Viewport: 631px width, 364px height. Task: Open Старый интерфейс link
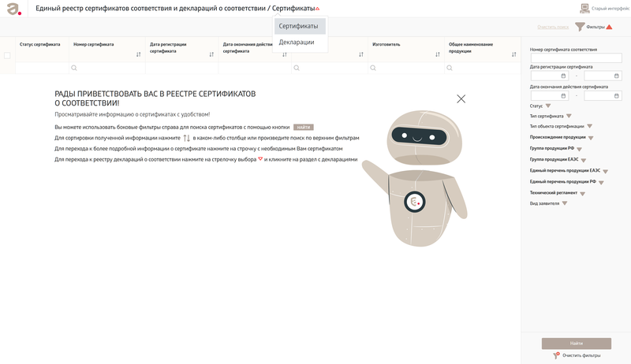610,9
